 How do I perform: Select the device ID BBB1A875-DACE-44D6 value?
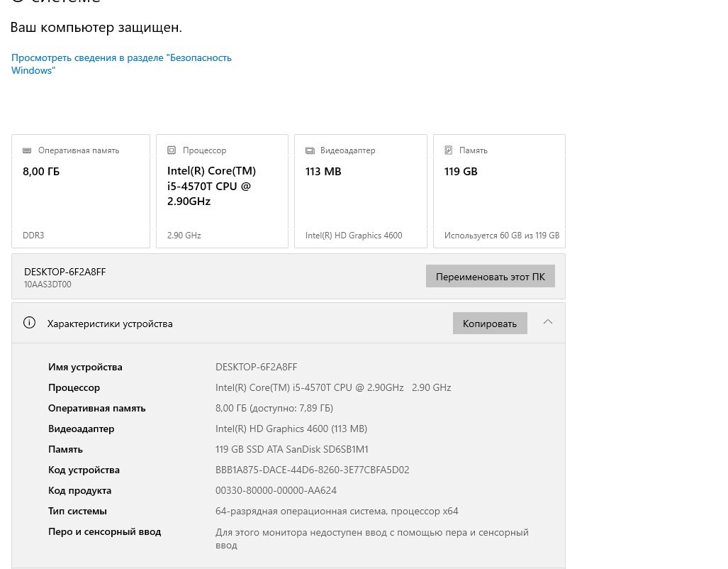[x=313, y=470]
